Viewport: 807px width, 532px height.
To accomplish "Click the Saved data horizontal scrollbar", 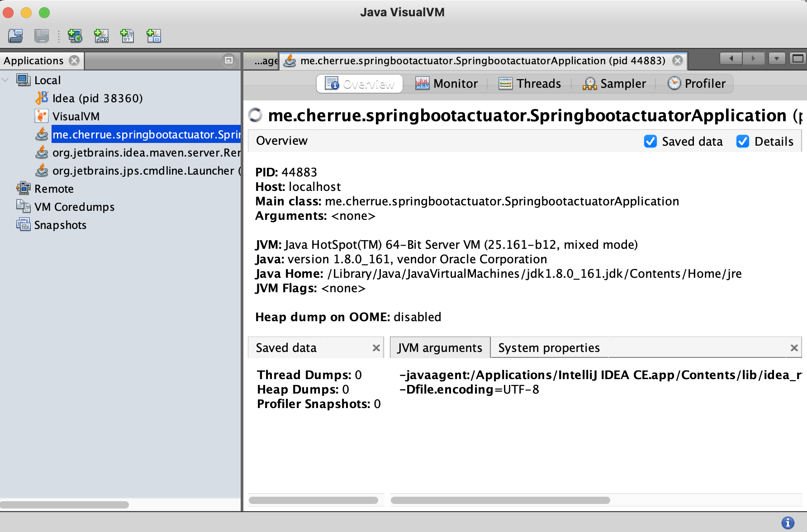I will (313, 500).
